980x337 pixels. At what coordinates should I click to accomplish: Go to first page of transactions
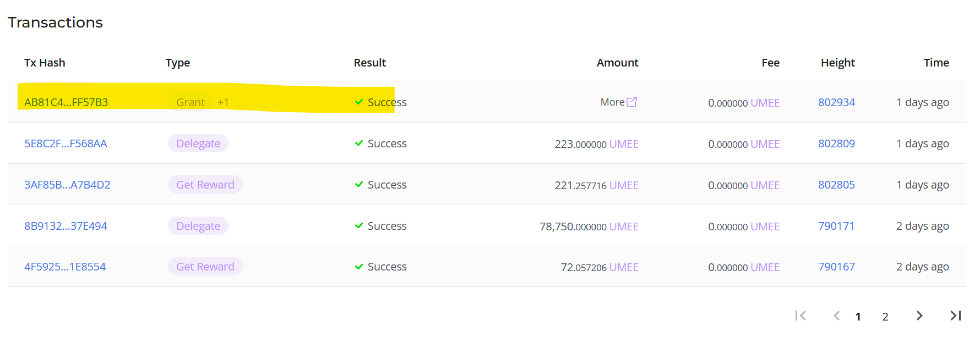tap(801, 316)
